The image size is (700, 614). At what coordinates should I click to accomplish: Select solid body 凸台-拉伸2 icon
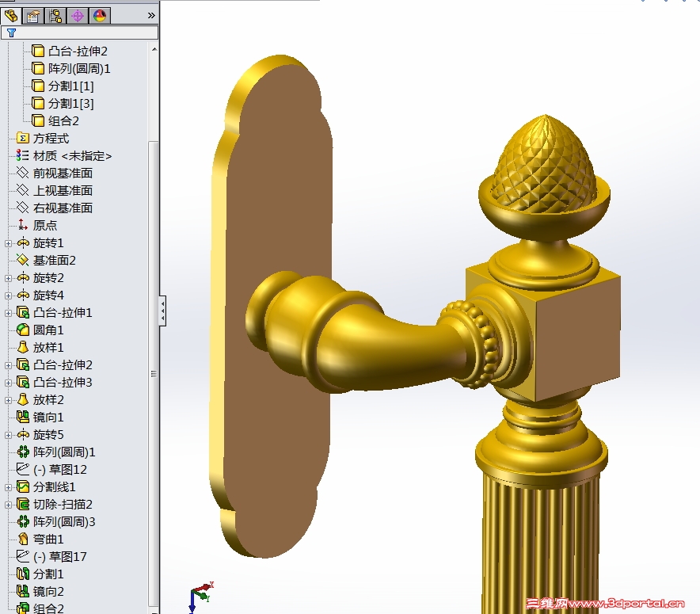coord(38,51)
